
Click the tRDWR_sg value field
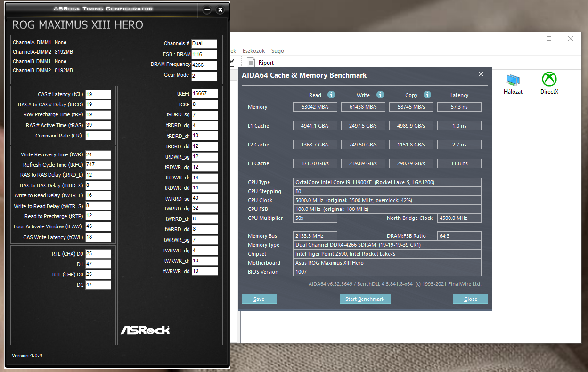coord(205,156)
